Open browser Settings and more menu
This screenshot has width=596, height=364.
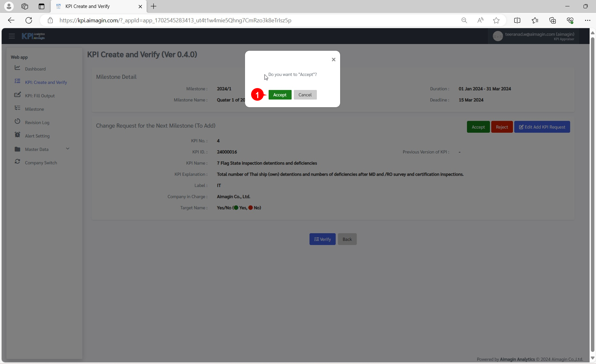[587, 20]
